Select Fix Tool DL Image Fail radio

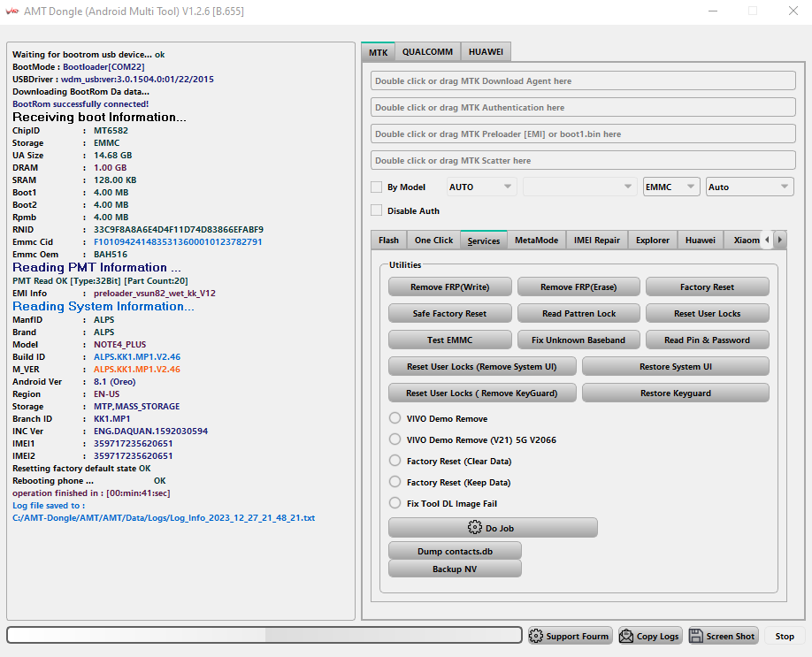[395, 503]
